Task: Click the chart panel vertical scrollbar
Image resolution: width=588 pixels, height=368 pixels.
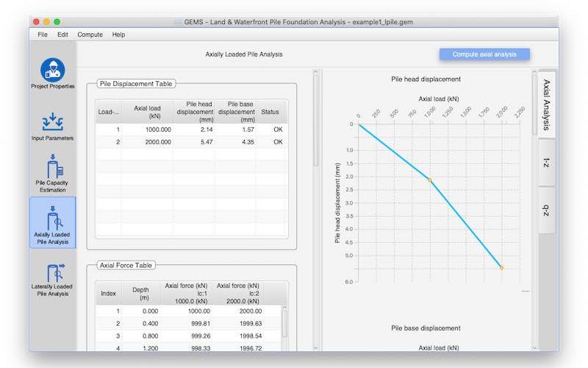Action: (x=534, y=105)
